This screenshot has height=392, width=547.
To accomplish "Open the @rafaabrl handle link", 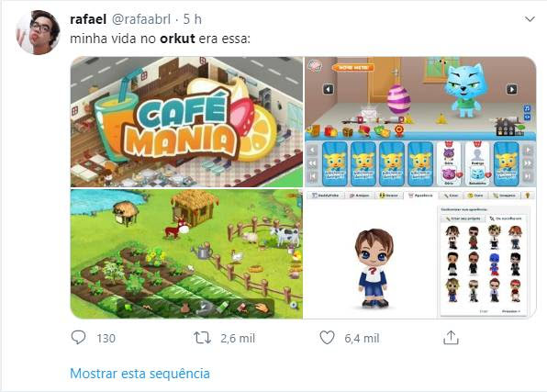I will coord(141,19).
